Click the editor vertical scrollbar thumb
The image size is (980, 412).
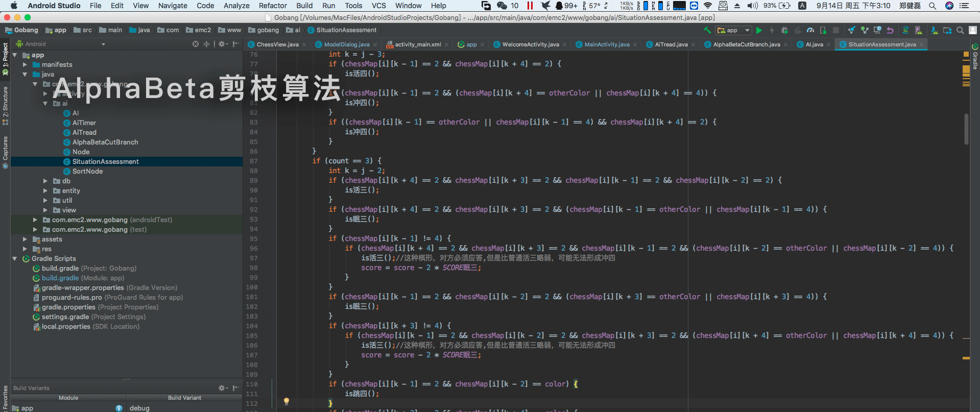(x=966, y=129)
